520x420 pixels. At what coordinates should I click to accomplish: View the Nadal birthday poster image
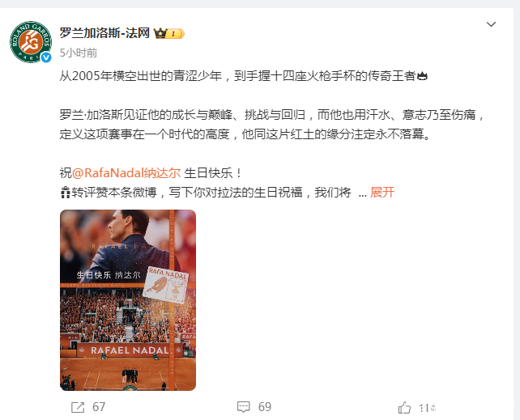[x=128, y=300]
